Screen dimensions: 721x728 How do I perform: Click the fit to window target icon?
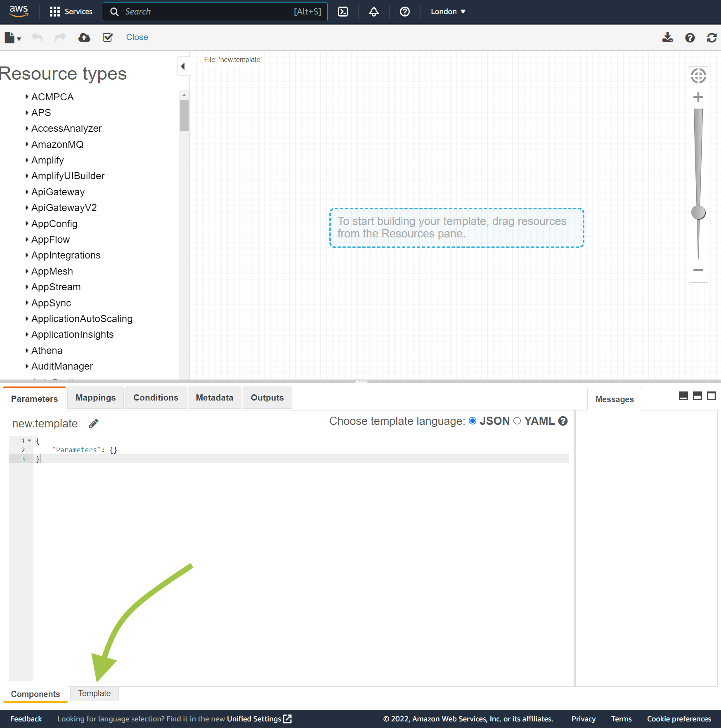click(x=698, y=76)
